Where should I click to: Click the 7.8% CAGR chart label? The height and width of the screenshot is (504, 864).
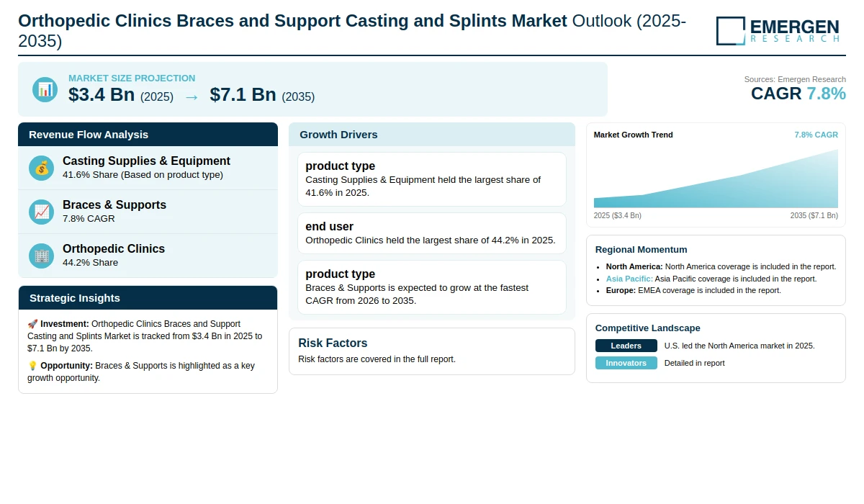[816, 135]
